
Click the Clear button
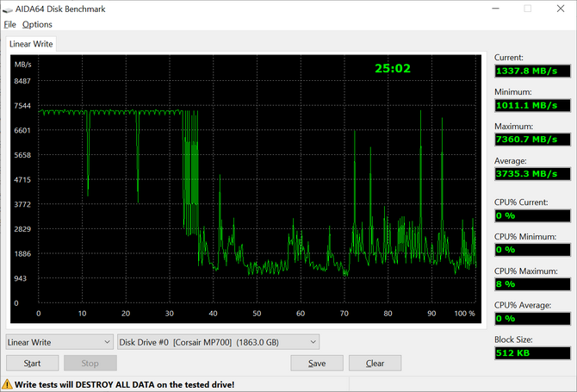375,364
